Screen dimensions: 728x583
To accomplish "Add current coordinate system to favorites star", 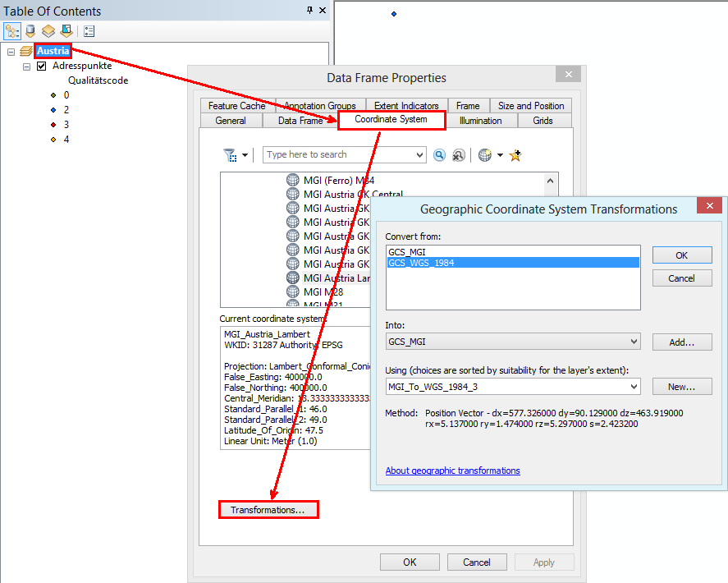I will pyautogui.click(x=515, y=154).
